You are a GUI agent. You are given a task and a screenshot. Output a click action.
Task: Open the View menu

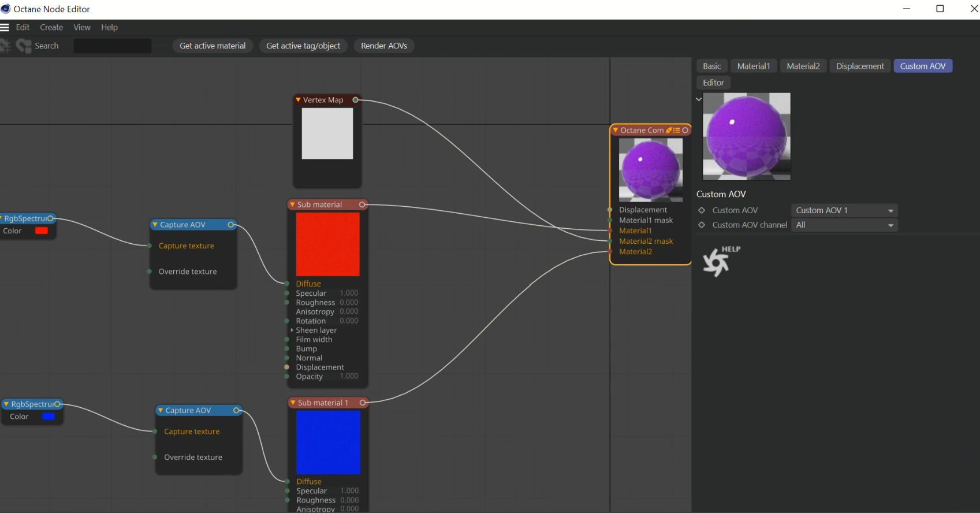tap(82, 27)
